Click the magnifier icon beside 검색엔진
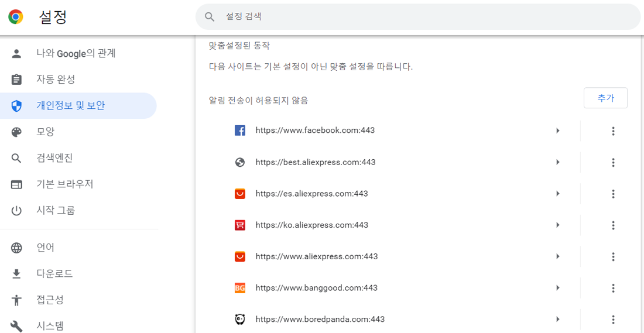Screen dimensions: 644x333 tap(16, 159)
